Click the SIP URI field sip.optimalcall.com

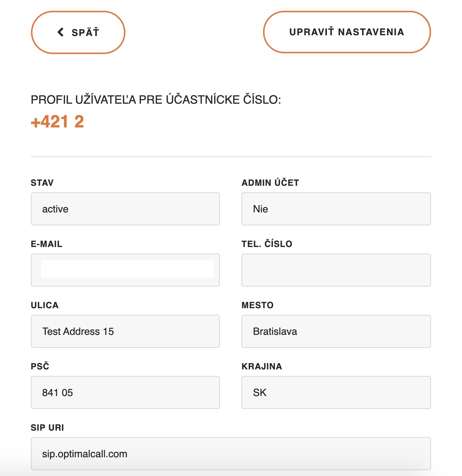coord(231,454)
